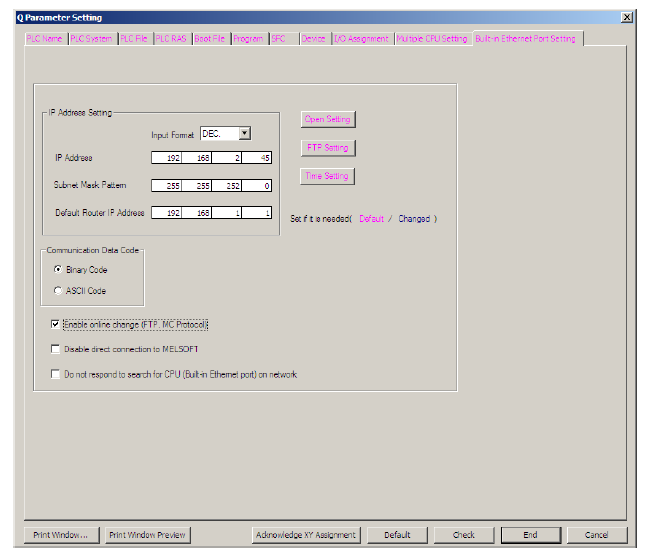Click the Open Setting button
The image size is (650, 559).
[327, 119]
